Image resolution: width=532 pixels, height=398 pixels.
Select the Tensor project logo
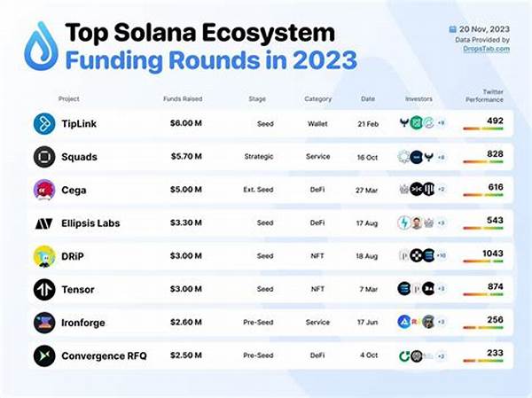(x=45, y=289)
